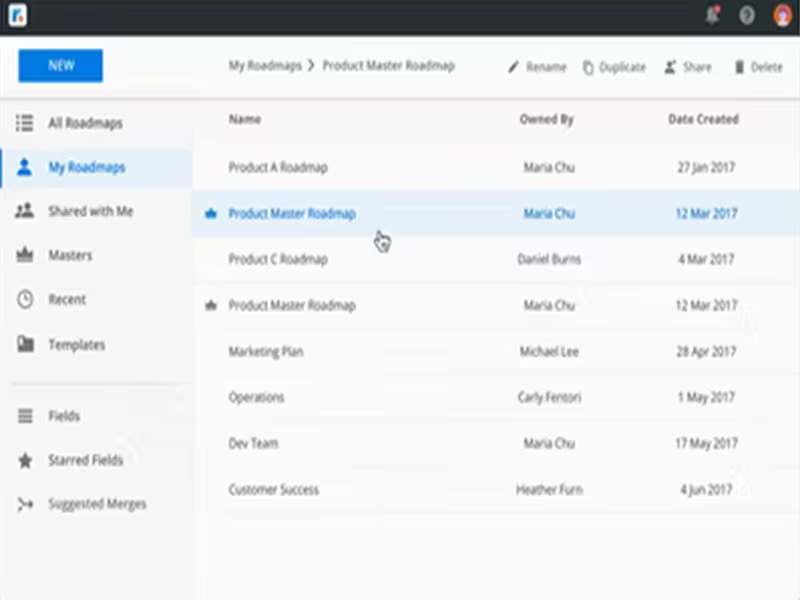The width and height of the screenshot is (800, 600).
Task: Click the Duplicate copy icon
Action: point(588,67)
